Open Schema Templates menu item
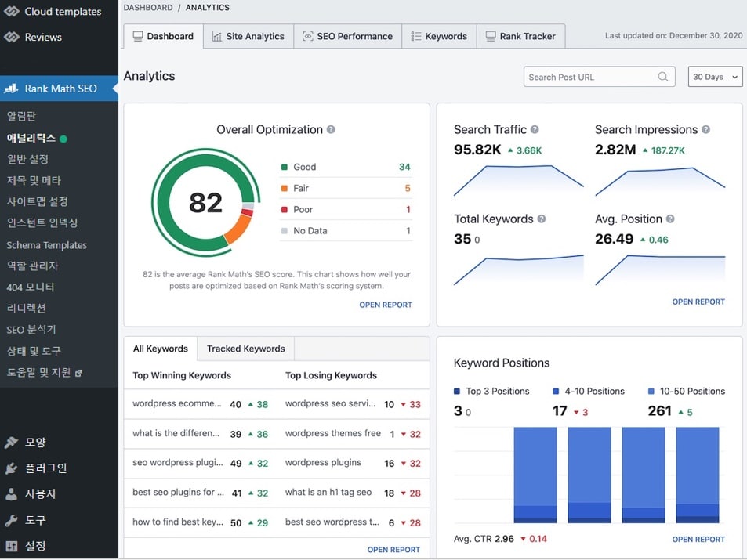Viewport: 747px width, 560px height. (47, 245)
